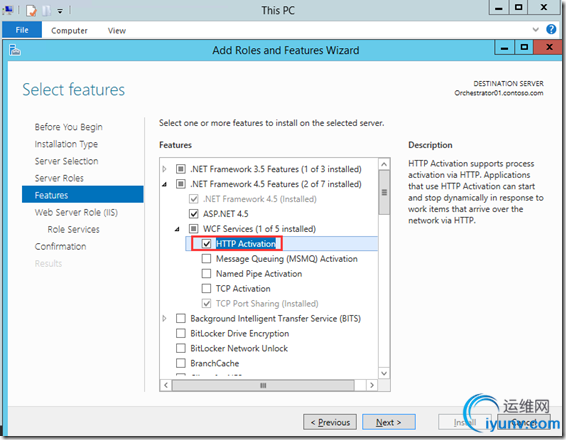Check the BitLocker Drive Encryption checkbox
The width and height of the screenshot is (566, 440).
pos(180,333)
